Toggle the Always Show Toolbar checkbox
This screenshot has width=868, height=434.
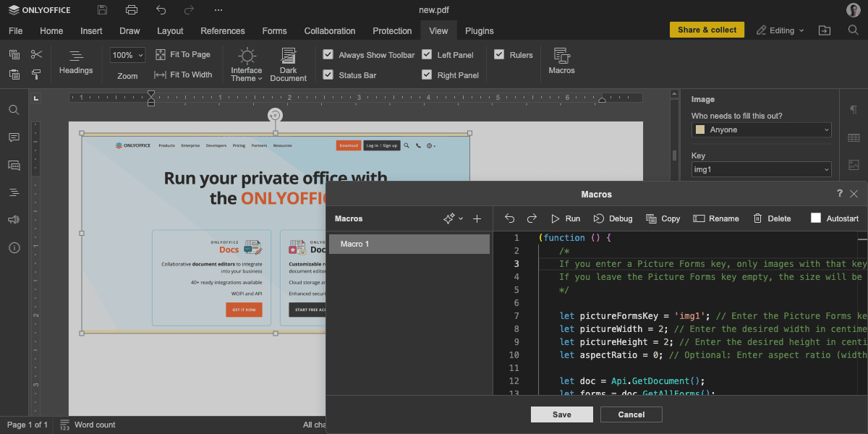(x=328, y=54)
